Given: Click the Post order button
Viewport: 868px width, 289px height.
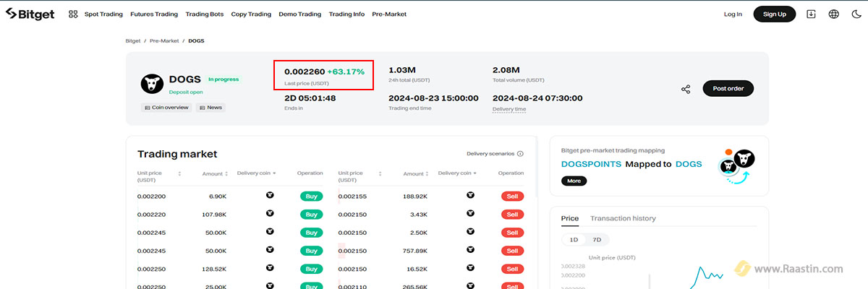Looking at the screenshot, I should (x=728, y=89).
